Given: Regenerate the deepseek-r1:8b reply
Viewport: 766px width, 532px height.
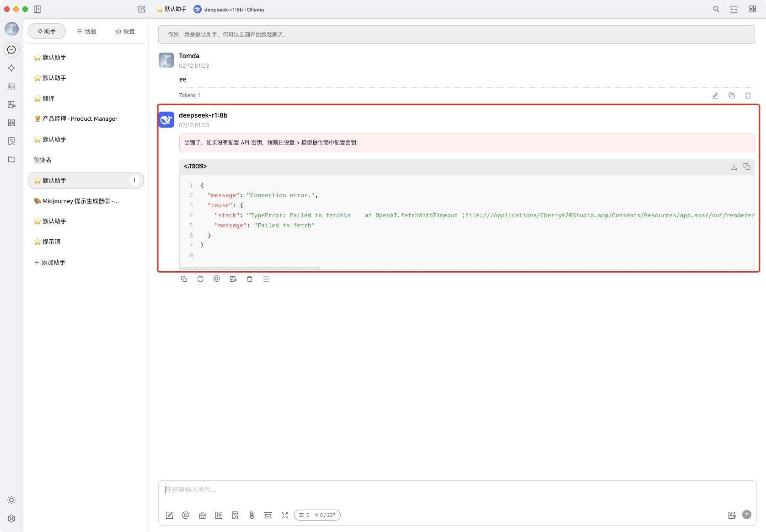Looking at the screenshot, I should point(200,279).
